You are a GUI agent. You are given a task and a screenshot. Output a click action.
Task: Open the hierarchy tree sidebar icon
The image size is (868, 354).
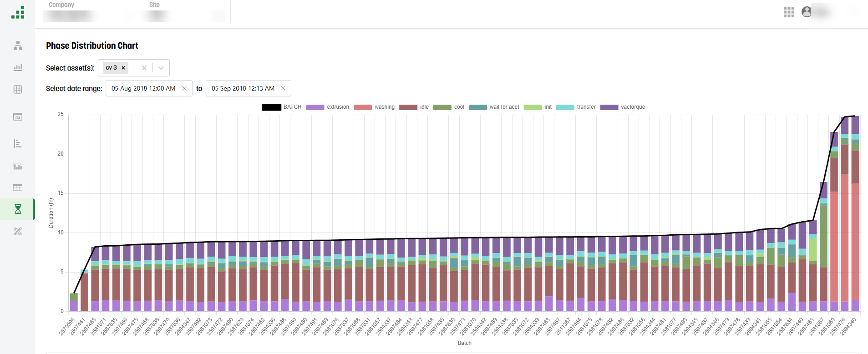[x=18, y=46]
